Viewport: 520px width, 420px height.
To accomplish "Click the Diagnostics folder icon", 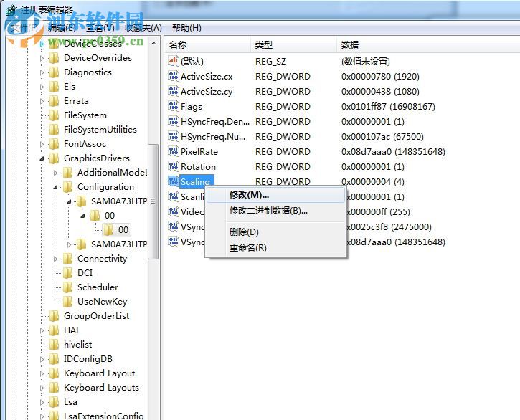I will [x=54, y=72].
